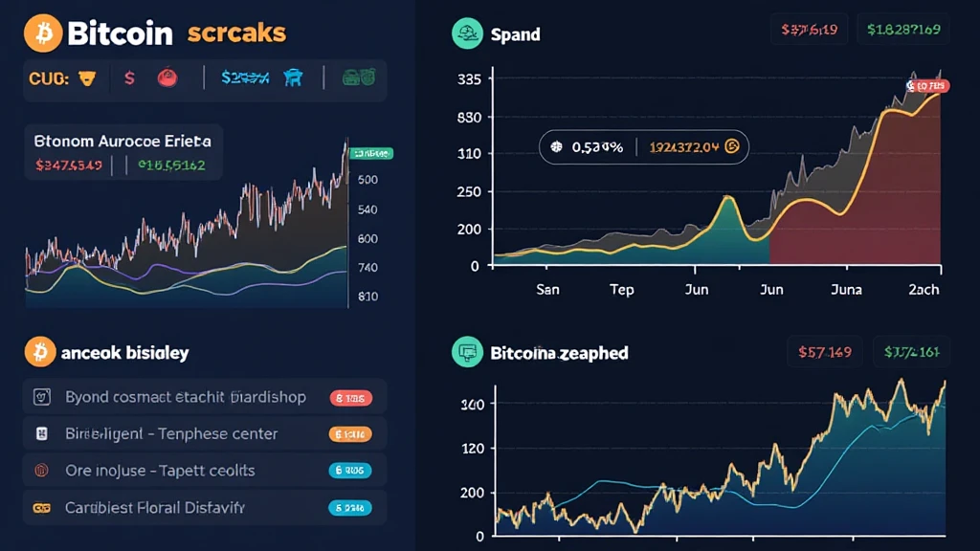Click the red badge on the Byond row
The image size is (980, 551).
(x=349, y=397)
